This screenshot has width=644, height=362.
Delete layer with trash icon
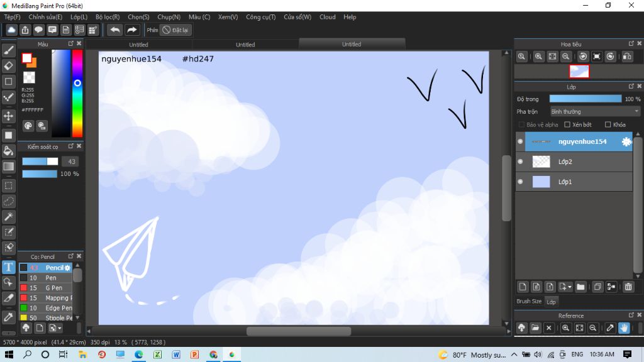(x=628, y=287)
